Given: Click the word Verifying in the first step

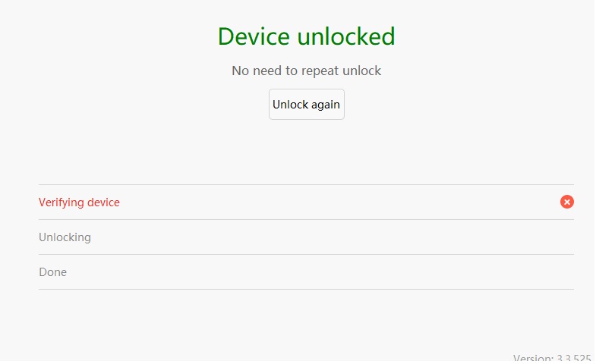Looking at the screenshot, I should tap(61, 202).
